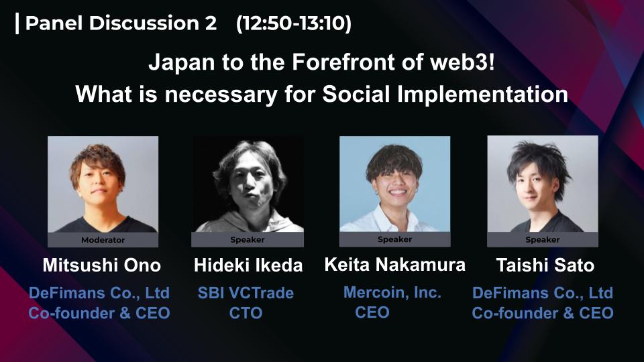Click the name Mitsushi Ono
Image resolution: width=644 pixels, height=362 pixels.
102,265
